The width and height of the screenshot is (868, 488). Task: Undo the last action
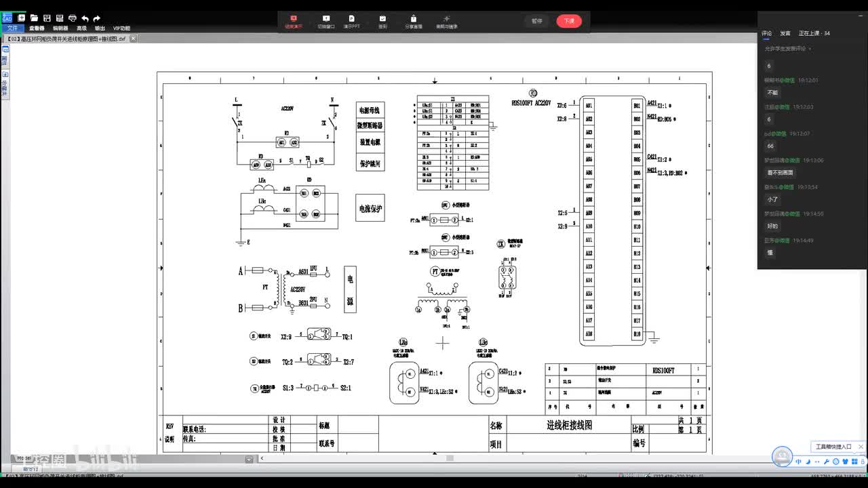click(x=85, y=18)
